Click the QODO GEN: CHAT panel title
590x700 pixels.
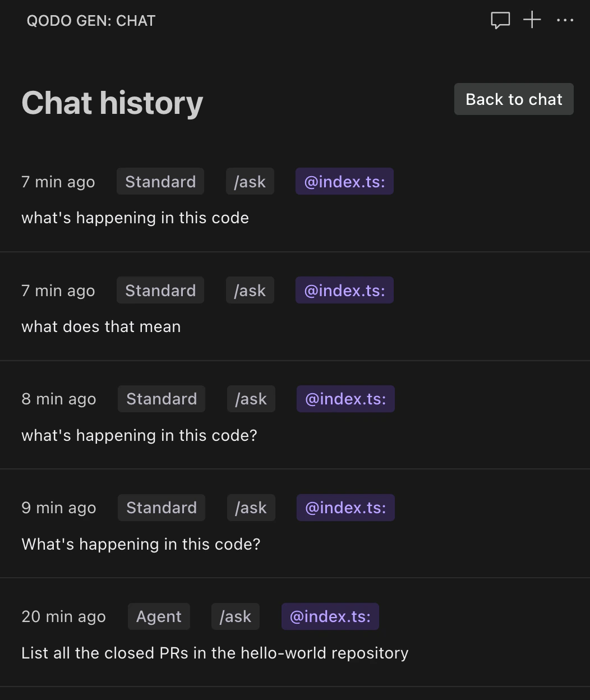tap(91, 20)
